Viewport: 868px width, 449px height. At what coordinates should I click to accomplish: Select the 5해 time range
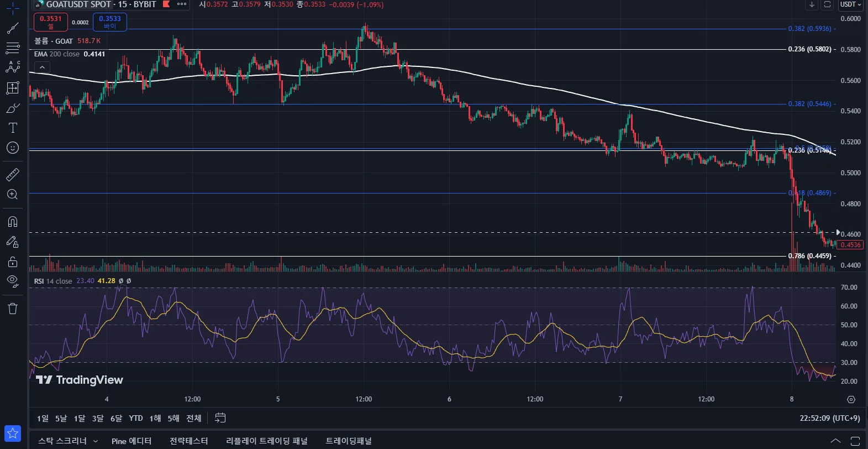(x=173, y=419)
